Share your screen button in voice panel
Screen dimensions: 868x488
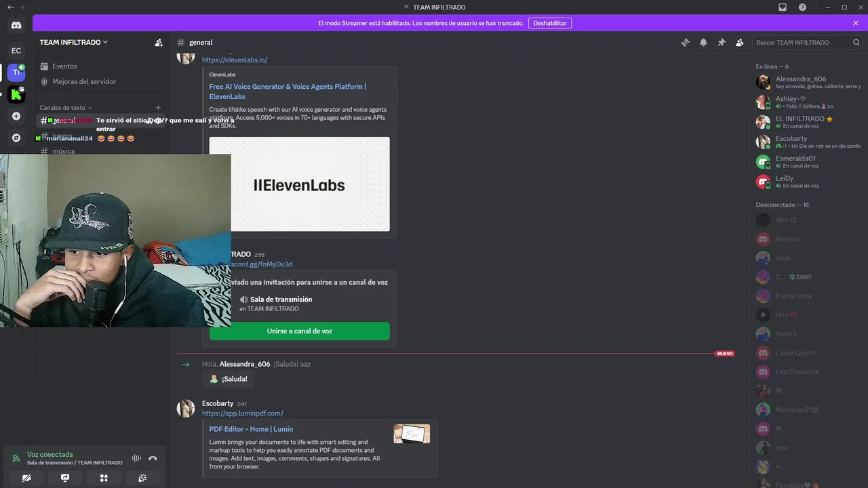[x=65, y=478]
